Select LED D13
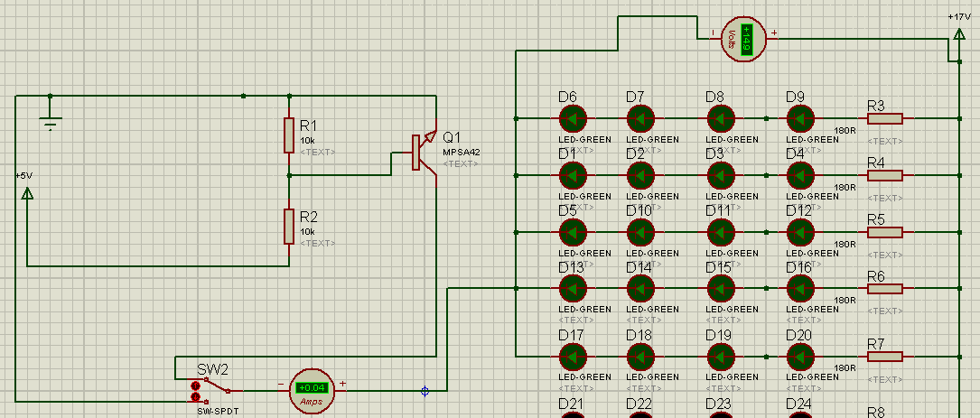The width and height of the screenshot is (980, 418). (573, 289)
